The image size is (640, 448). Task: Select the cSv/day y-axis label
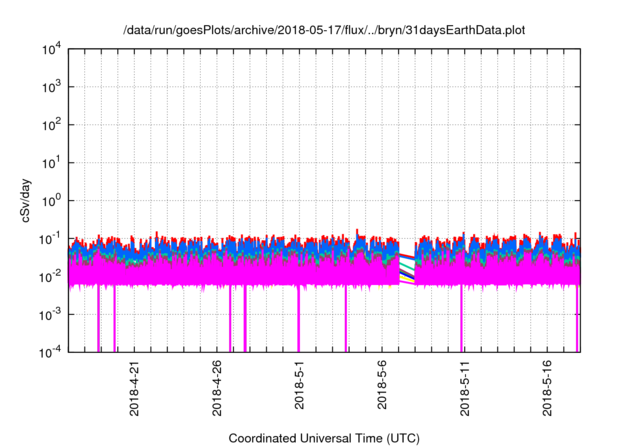[26, 200]
